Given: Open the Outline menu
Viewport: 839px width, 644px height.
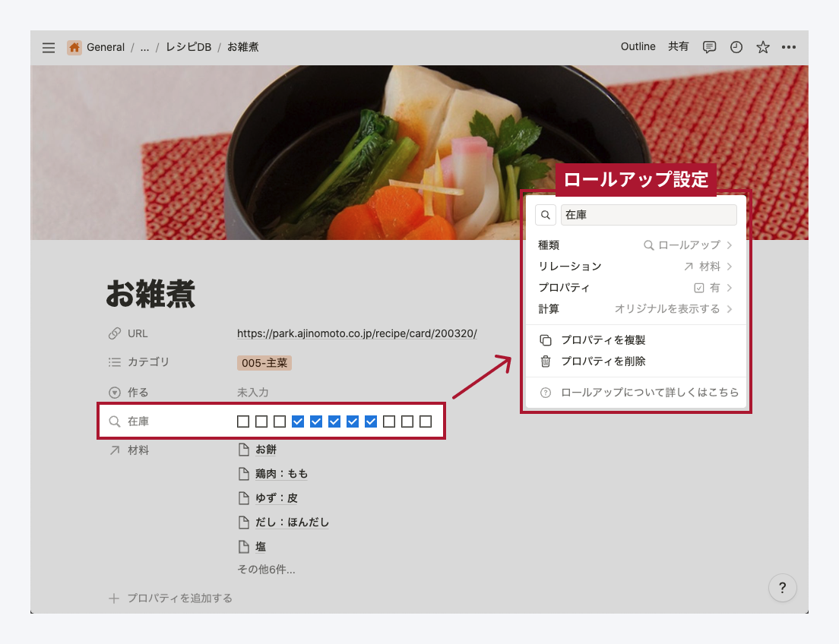Looking at the screenshot, I should pyautogui.click(x=638, y=46).
